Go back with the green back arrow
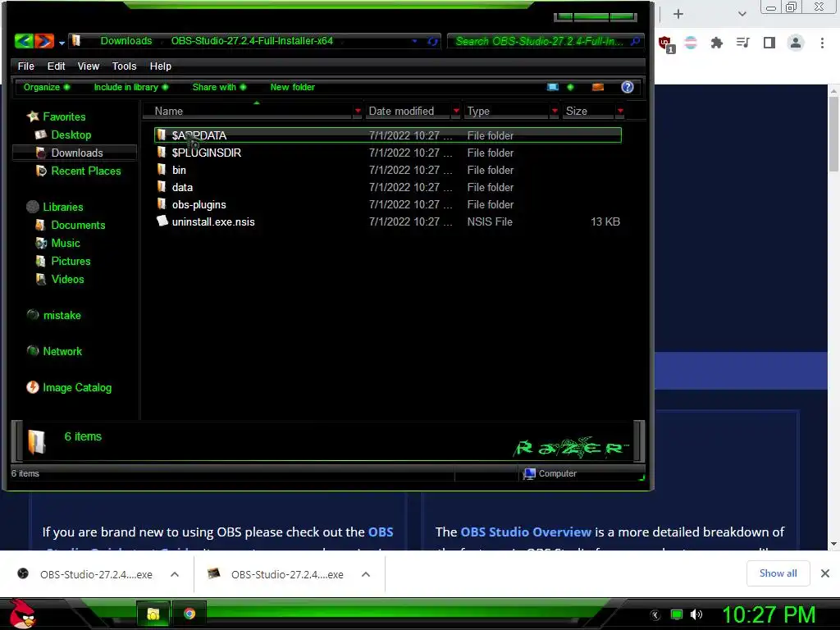Viewport: 840px width, 630px height. [24, 41]
